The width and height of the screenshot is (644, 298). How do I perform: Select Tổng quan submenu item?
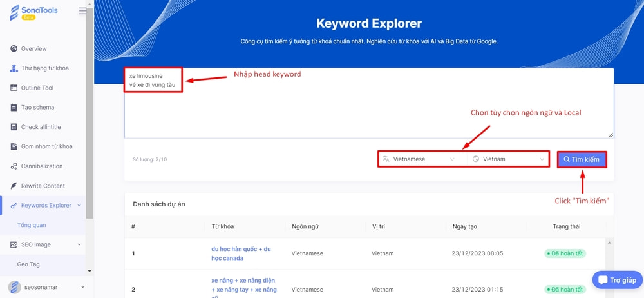(32, 225)
